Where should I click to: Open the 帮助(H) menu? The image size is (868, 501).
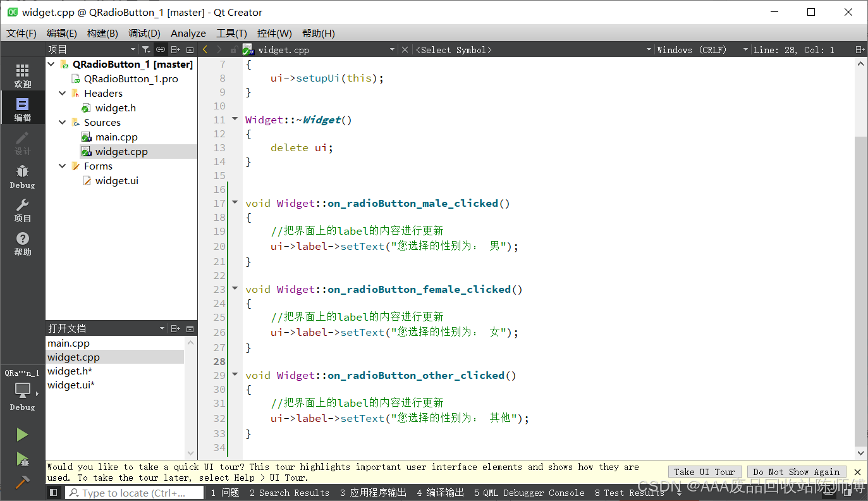318,34
